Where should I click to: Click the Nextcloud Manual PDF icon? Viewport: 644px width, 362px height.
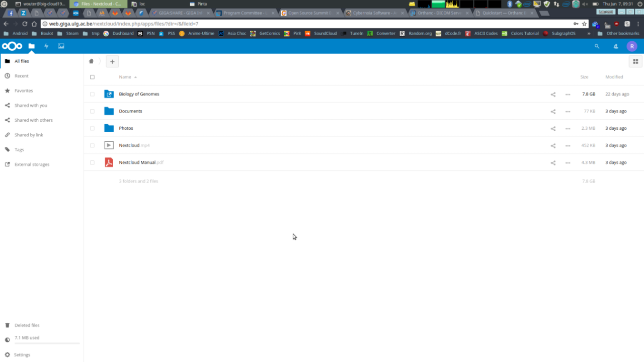pyautogui.click(x=109, y=162)
